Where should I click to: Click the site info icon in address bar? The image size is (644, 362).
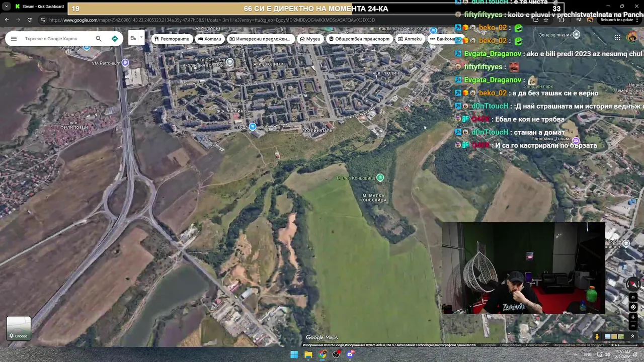(43, 20)
